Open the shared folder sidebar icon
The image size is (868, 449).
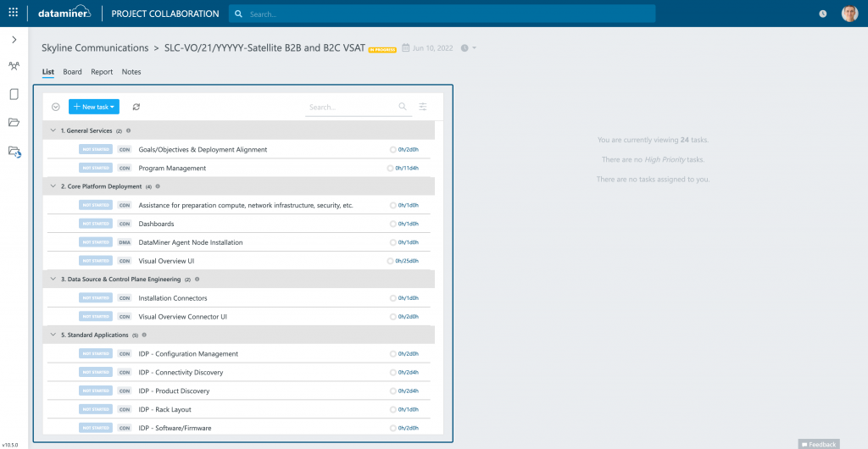coord(15,152)
